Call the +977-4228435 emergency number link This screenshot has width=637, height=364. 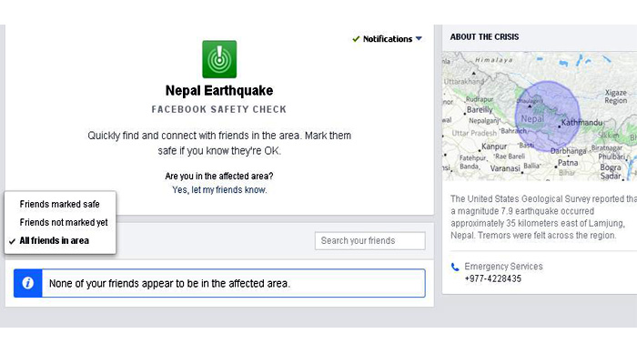coord(492,278)
